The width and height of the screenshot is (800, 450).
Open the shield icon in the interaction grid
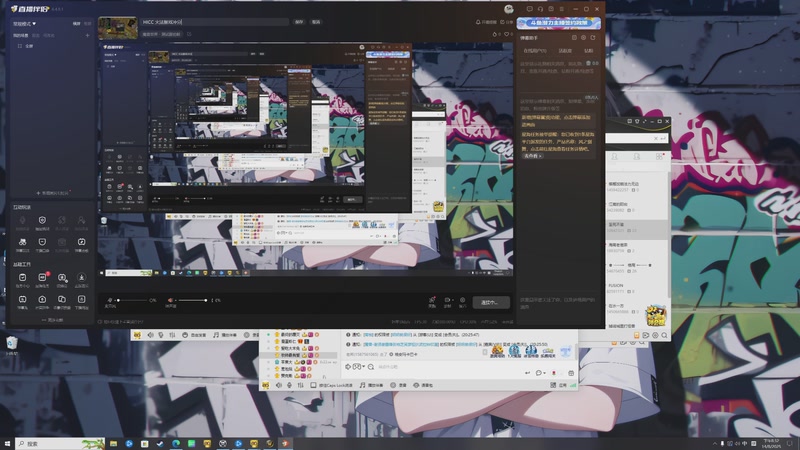pos(42,220)
